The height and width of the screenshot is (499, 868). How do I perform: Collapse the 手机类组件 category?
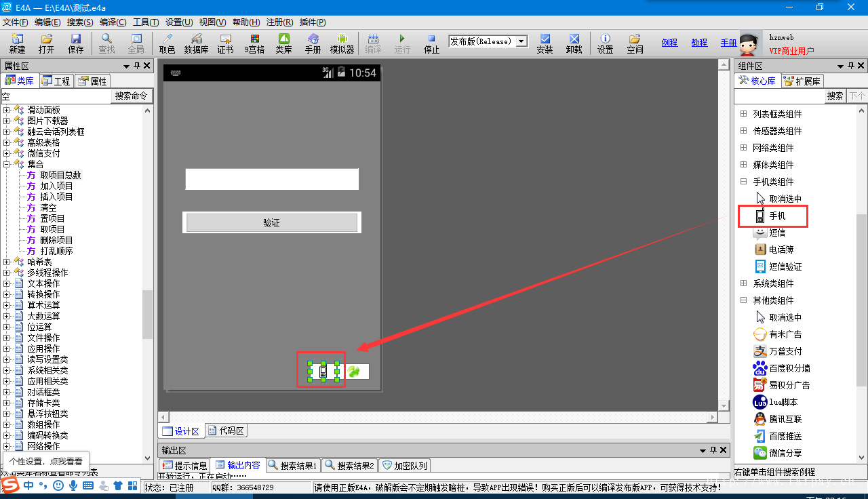point(743,182)
